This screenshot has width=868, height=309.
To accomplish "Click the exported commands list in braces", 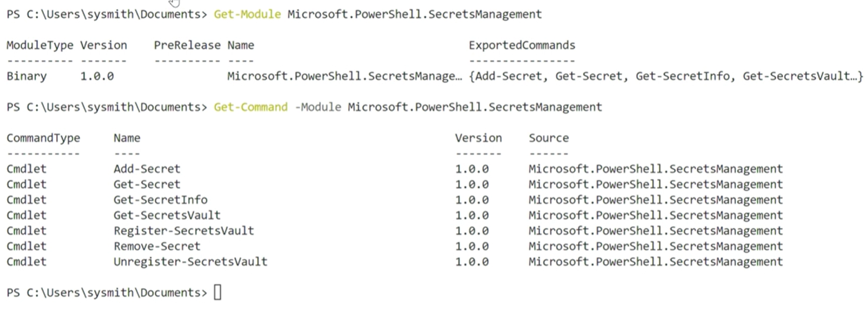I will click(666, 76).
